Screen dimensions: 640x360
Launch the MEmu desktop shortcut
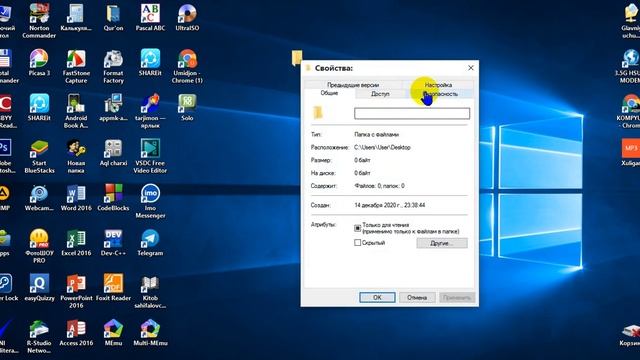coord(113,333)
